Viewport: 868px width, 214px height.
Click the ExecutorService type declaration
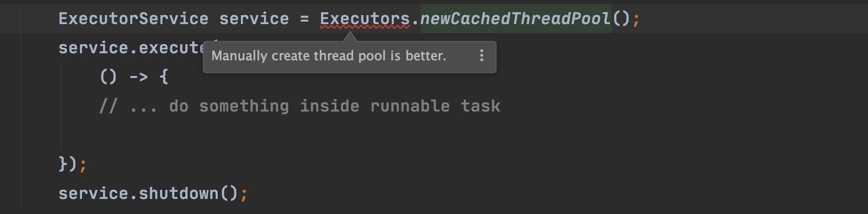click(133, 19)
